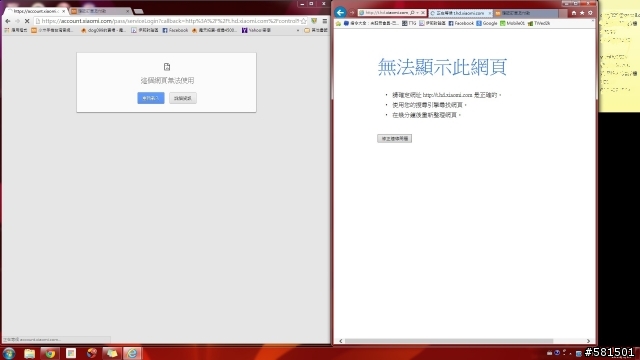Viewport: 640px width, 360px height.
Task: Open the Mobile01 favorite in IE
Action: click(x=512, y=23)
